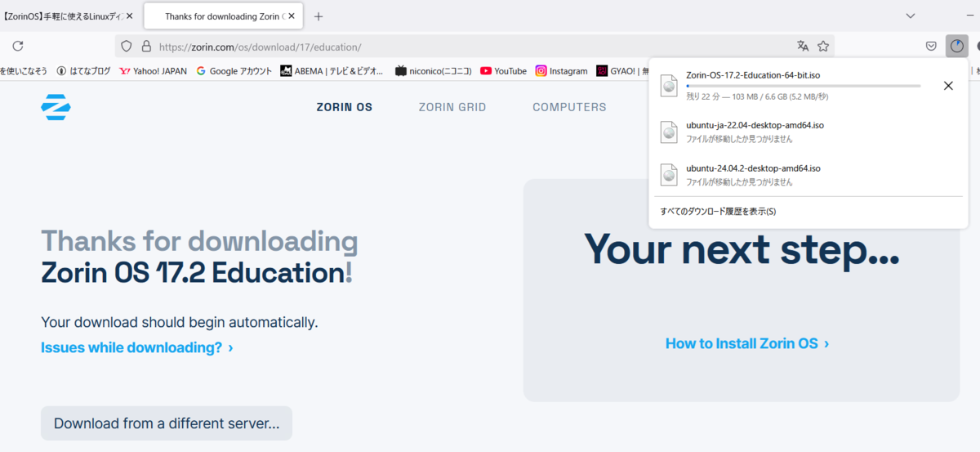Click the ubuntu-24.04.2-desktop-amd64.iso entry
The width and height of the screenshot is (980, 452).
(x=808, y=174)
